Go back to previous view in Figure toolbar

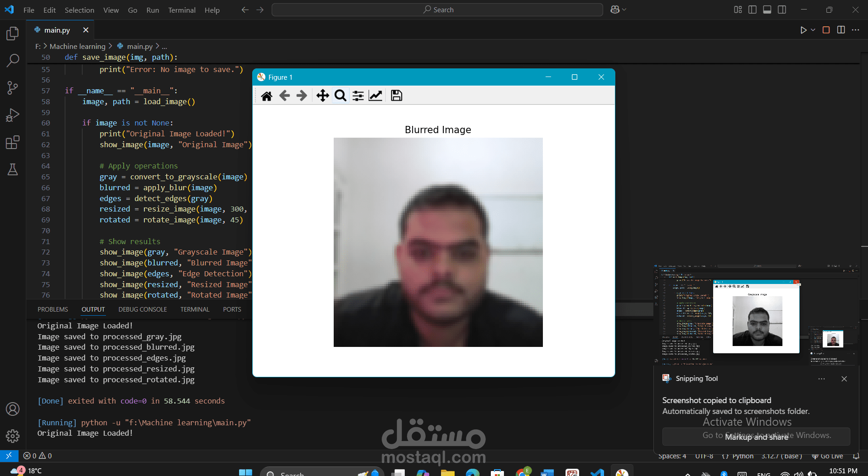click(x=285, y=95)
